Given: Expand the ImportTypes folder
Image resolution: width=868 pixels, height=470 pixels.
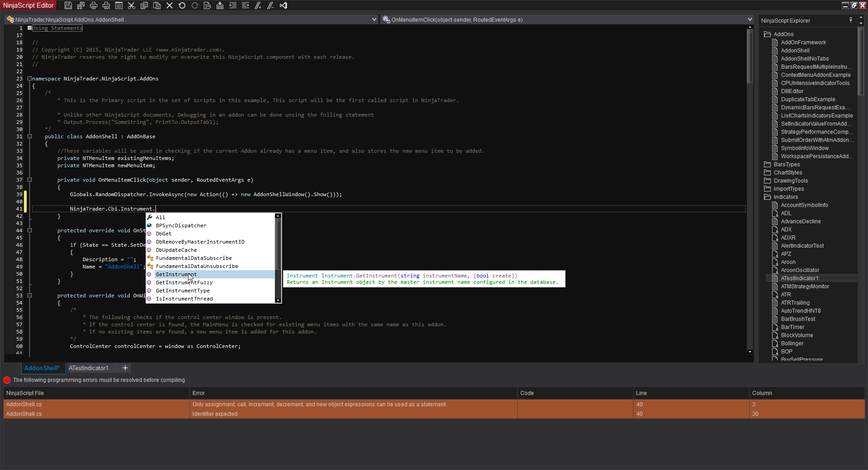Looking at the screenshot, I should 767,189.
